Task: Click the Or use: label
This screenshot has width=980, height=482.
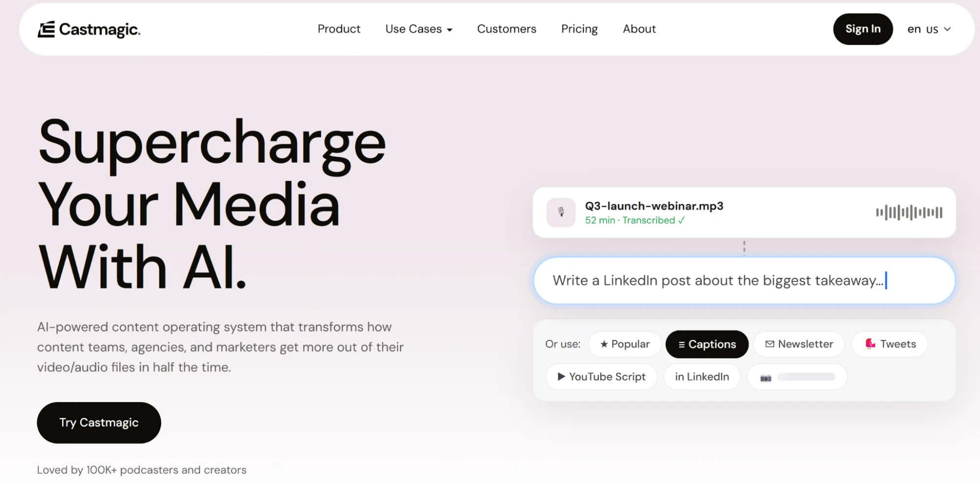Action: point(563,344)
